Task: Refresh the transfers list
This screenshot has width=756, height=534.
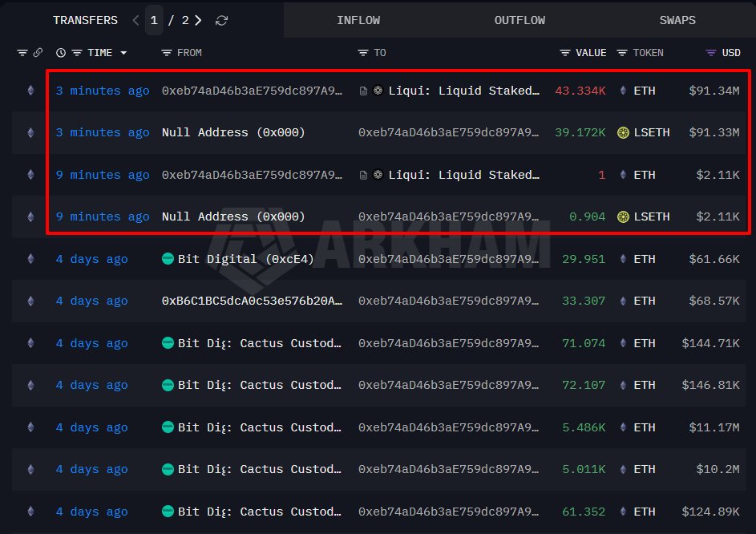Action: click(x=221, y=20)
